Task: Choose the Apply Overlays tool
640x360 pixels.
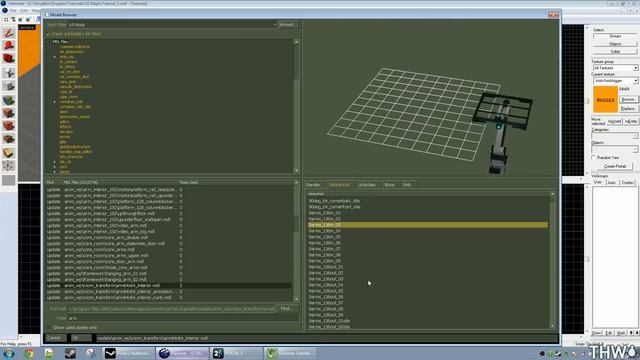Action: tap(9, 139)
